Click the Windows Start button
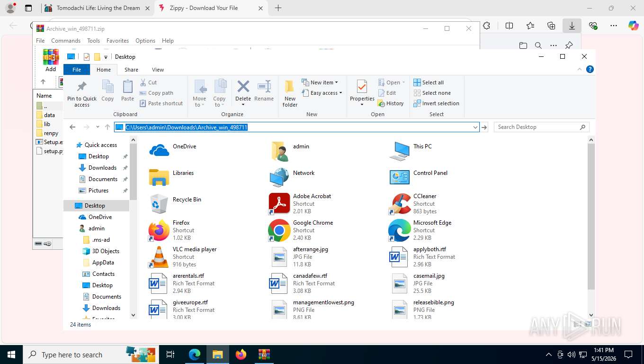This screenshot has width=644, height=364. [11, 355]
